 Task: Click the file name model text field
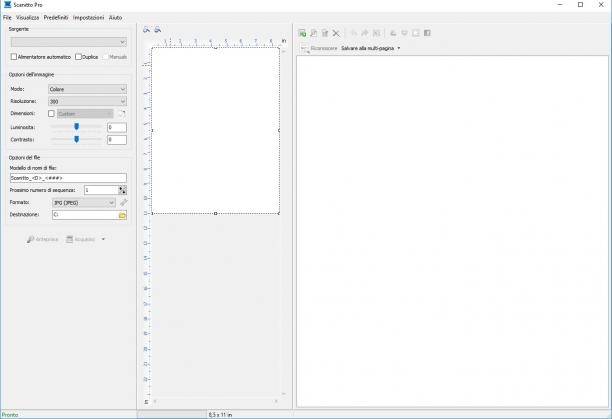coord(68,178)
